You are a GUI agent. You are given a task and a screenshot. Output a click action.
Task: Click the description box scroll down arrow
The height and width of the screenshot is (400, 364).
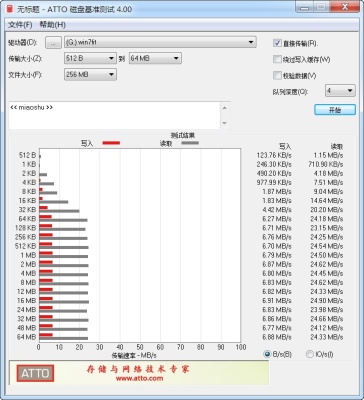(225, 123)
